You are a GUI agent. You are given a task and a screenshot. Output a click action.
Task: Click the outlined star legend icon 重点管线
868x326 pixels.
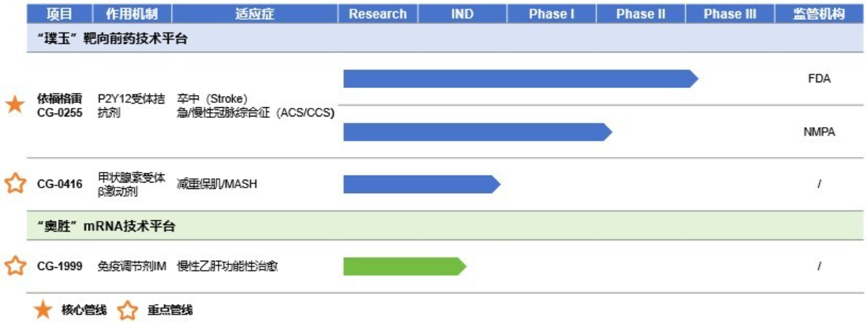pyautogui.click(x=128, y=310)
